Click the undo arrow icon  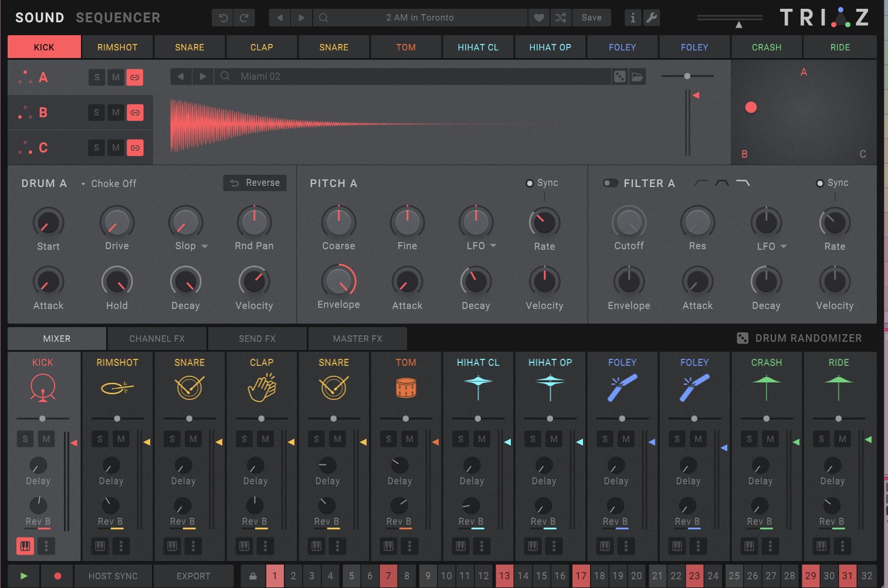click(x=223, y=18)
